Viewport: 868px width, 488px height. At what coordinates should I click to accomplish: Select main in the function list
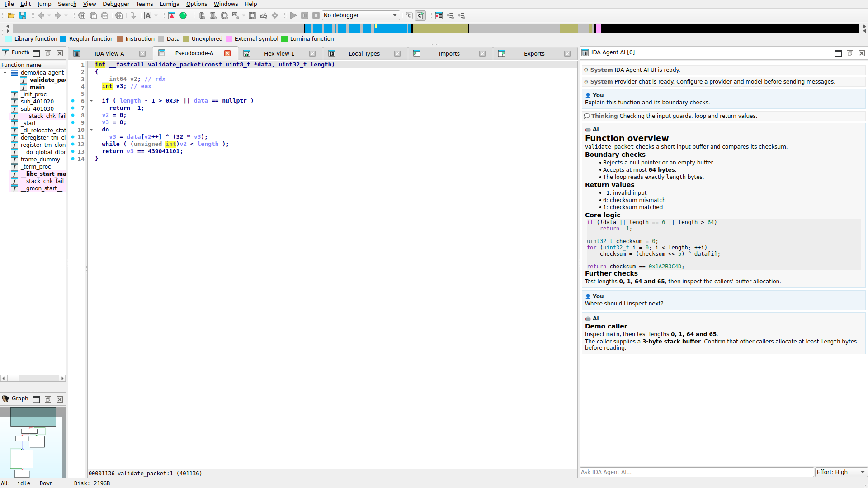point(37,87)
